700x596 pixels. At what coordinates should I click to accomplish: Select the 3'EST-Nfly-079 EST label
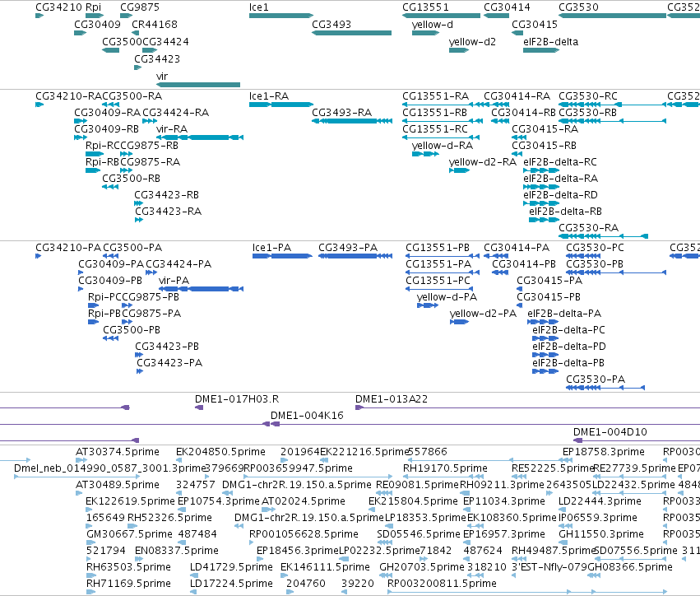[x=549, y=567]
